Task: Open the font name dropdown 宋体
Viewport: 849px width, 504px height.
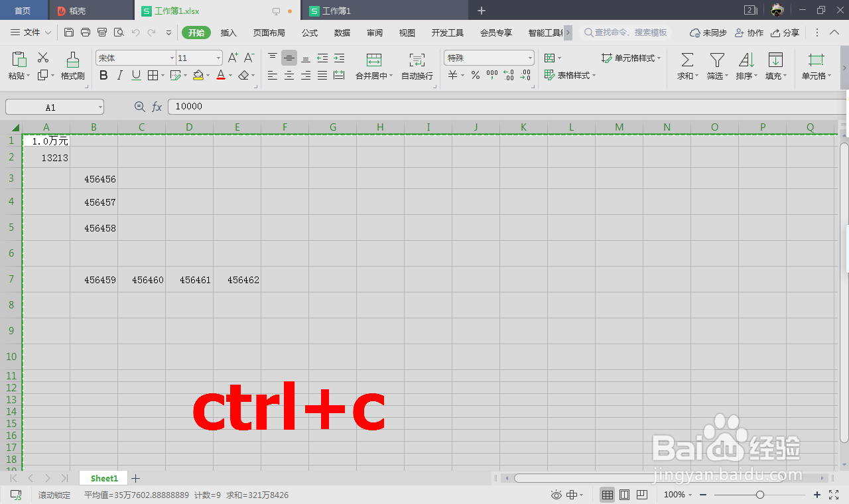Action: tap(172, 58)
